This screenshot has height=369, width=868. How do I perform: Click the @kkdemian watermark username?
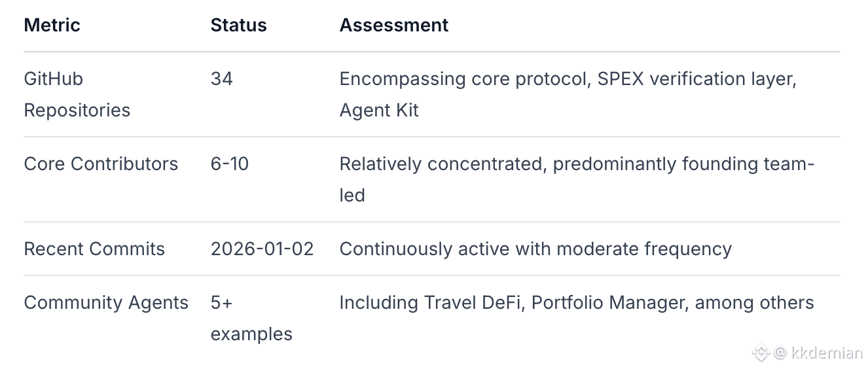coord(818,353)
